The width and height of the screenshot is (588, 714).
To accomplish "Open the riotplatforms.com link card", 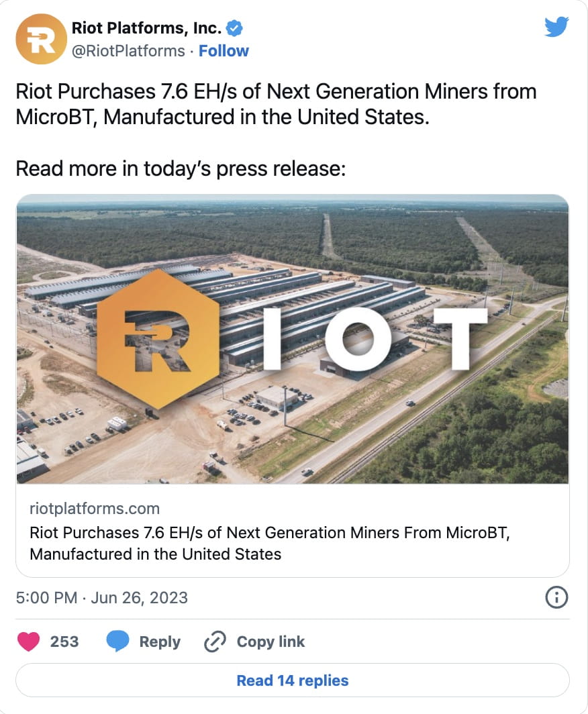I will [95, 509].
